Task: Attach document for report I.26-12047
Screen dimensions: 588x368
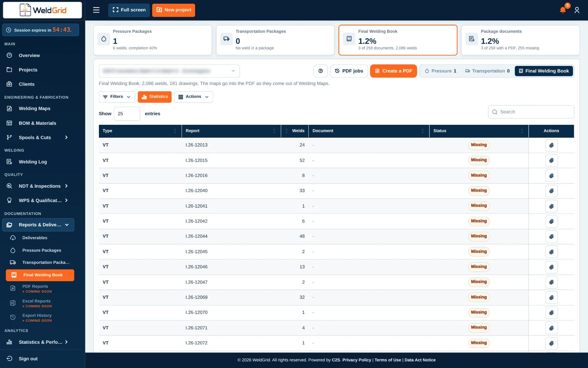Action: (551, 282)
